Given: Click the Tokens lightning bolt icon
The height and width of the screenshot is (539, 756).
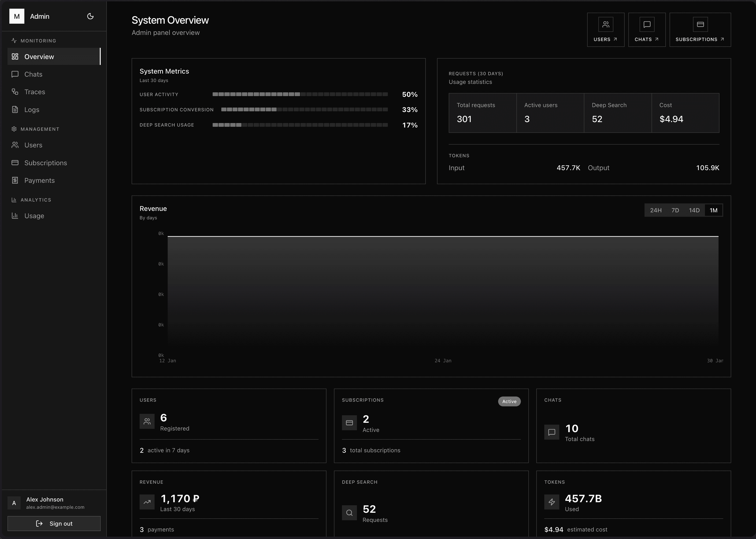Looking at the screenshot, I should tap(552, 502).
